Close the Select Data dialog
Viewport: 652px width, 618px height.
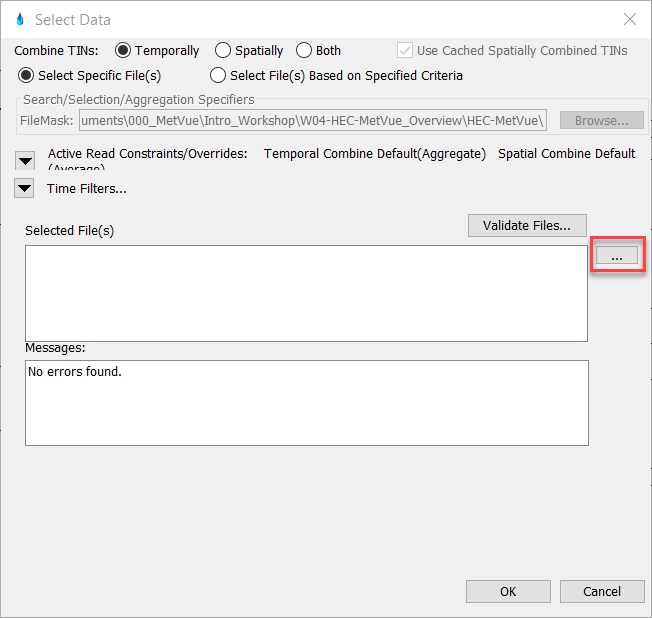tap(629, 19)
